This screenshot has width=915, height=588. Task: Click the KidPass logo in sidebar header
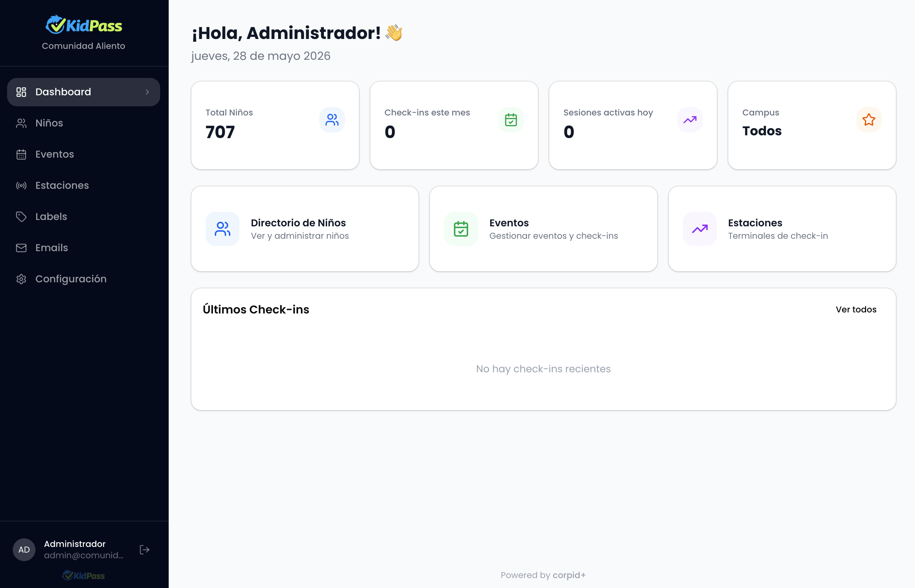tap(84, 25)
